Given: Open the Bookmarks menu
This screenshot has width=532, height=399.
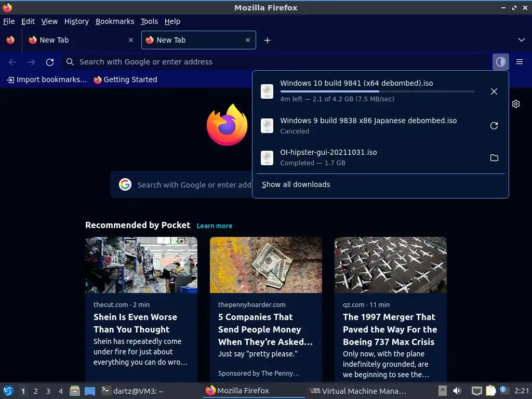Looking at the screenshot, I should pos(115,21).
